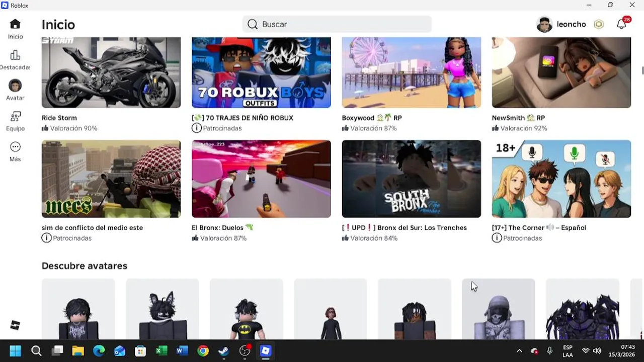
Task: Click thumbs-up icon next to Valoración 92%
Action: pyautogui.click(x=496, y=128)
